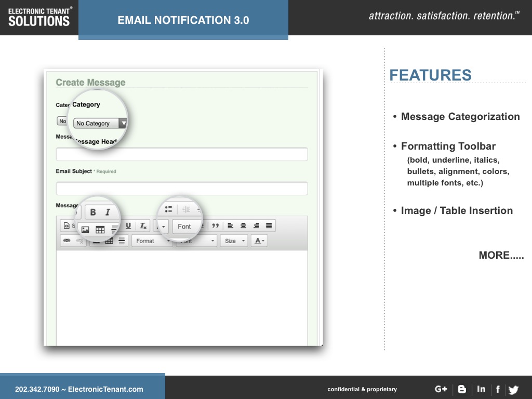Click the block quote icon
The image size is (532, 399).
215,225
